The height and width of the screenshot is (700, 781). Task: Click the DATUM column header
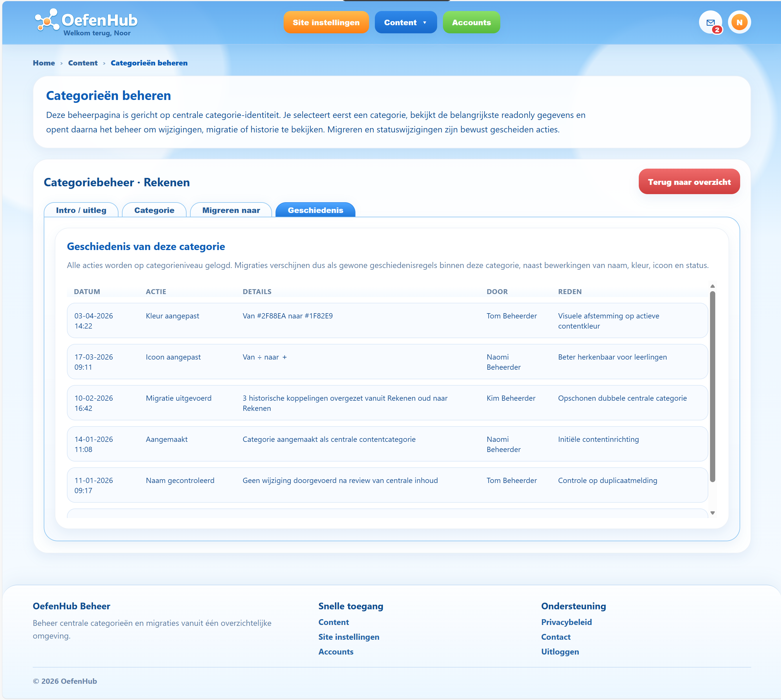(87, 291)
